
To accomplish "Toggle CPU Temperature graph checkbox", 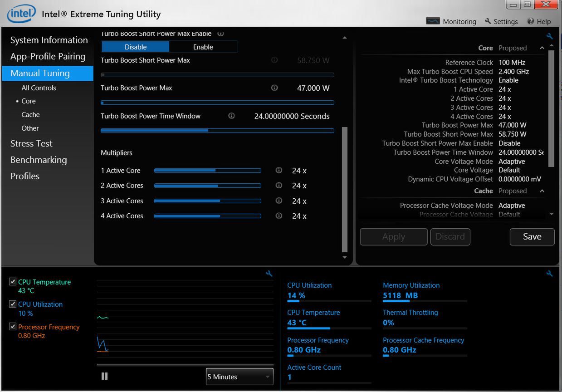I will [x=13, y=282].
